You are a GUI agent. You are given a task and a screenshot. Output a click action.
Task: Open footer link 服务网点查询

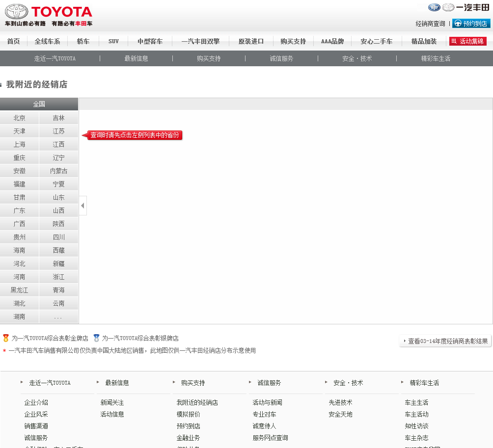tap(271, 438)
